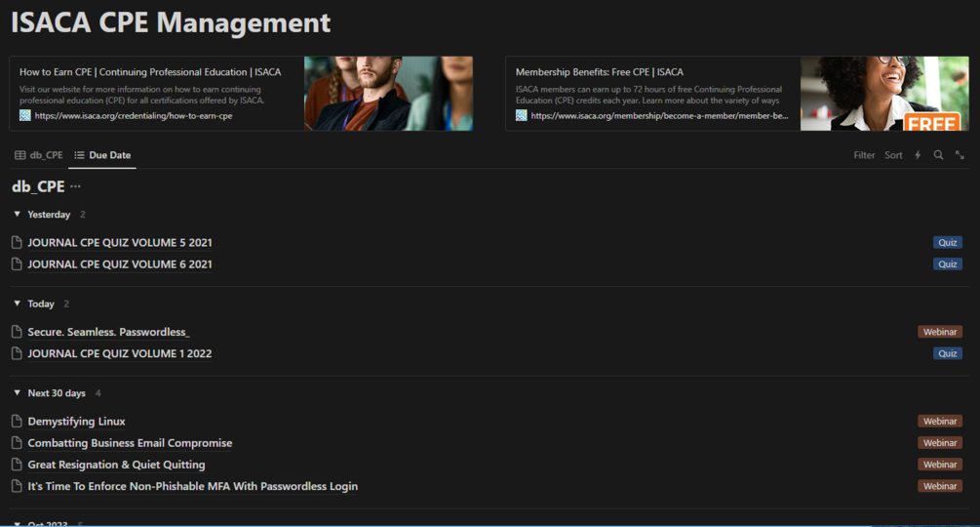980x527 pixels.
Task: Click Quiz tag on Volume 5 2021 row
Action: [x=948, y=243]
